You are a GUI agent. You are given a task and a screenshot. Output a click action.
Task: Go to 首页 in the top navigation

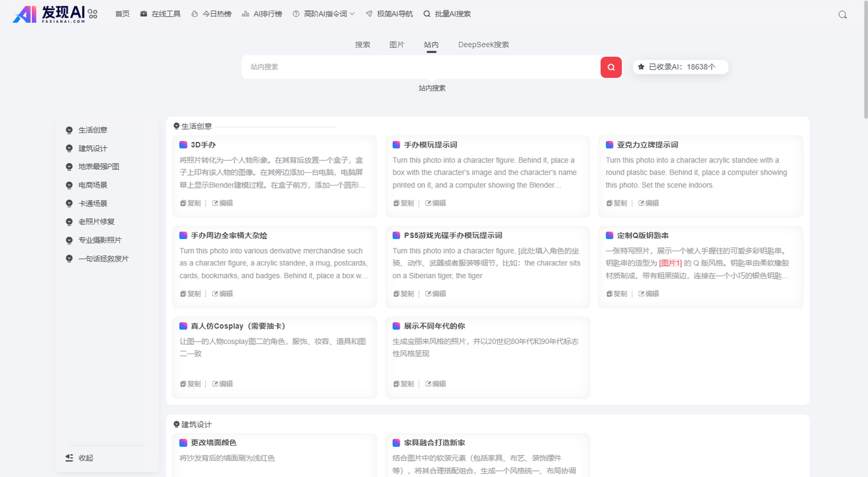pyautogui.click(x=122, y=14)
